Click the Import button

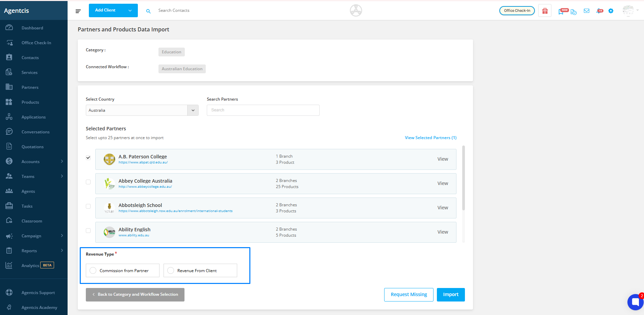tap(451, 295)
